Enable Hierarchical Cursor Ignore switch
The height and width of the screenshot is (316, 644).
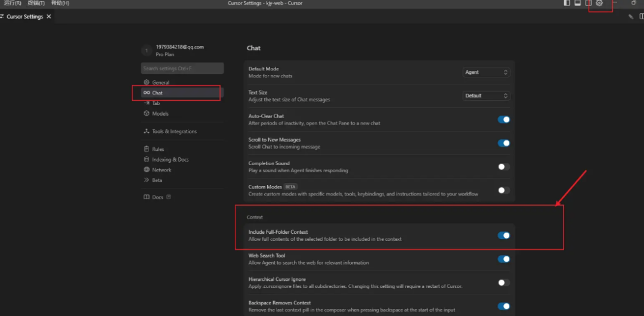(504, 283)
